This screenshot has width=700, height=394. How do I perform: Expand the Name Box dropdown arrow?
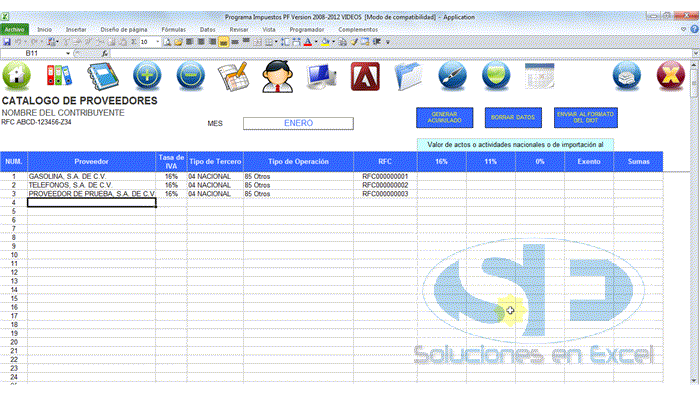point(68,54)
